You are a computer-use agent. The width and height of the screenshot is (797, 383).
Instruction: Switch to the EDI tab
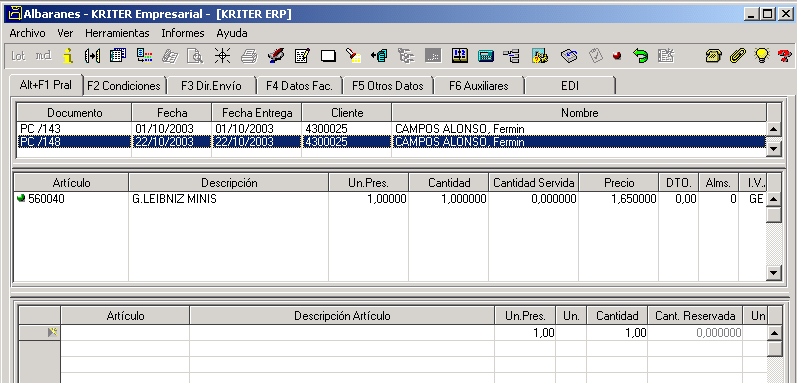click(x=570, y=86)
